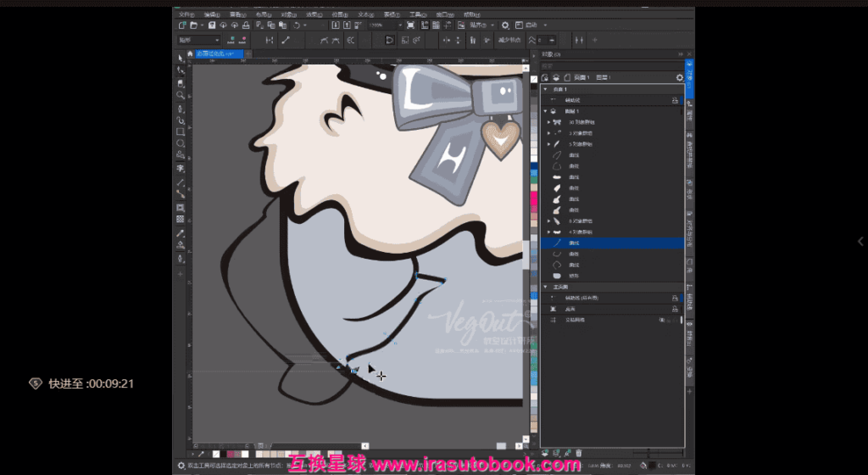Pick the Ellipse tool
Viewport: 868px width, 475px height.
[181, 144]
